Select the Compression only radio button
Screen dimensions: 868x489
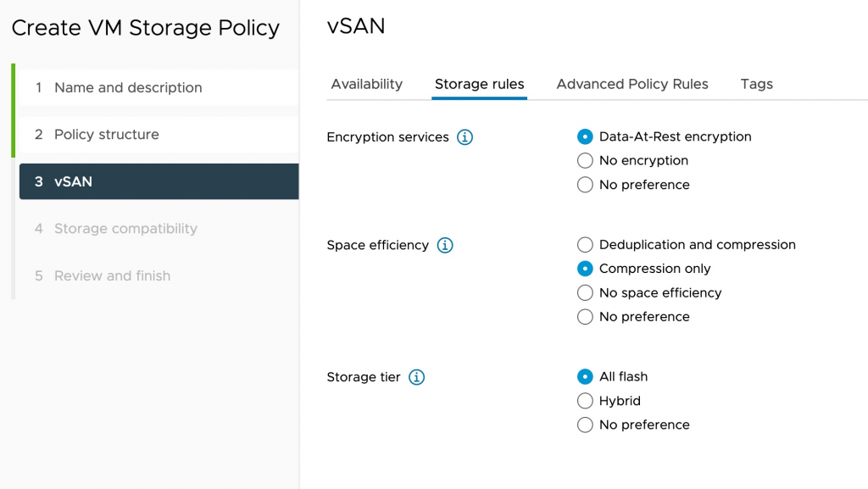pos(585,269)
